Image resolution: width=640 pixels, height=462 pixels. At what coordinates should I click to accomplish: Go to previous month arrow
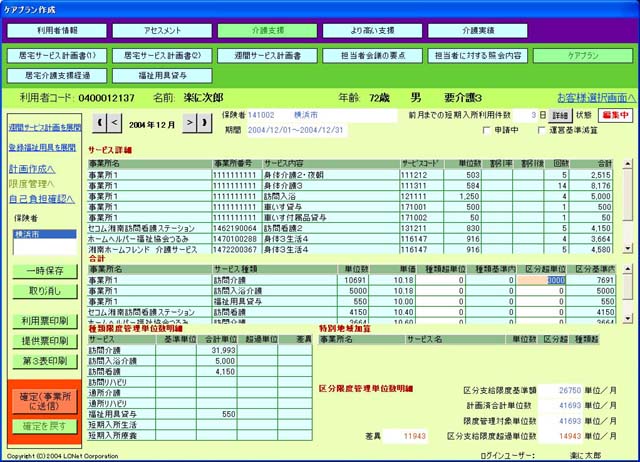115,122
